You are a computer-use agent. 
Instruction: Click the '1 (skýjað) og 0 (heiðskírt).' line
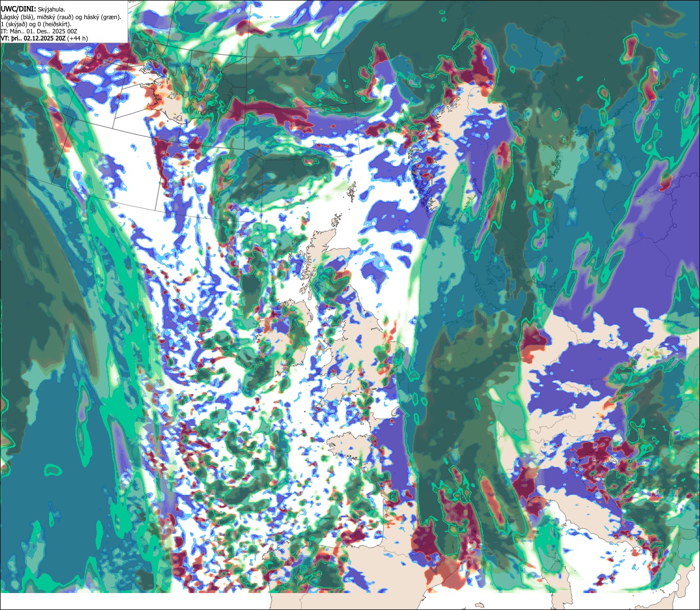(x=36, y=24)
